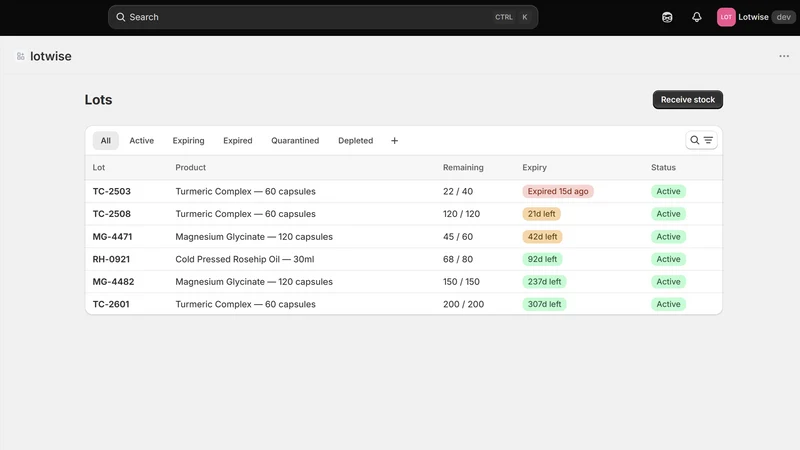Click the 42d left badge
This screenshot has height=450, width=800.
point(542,237)
